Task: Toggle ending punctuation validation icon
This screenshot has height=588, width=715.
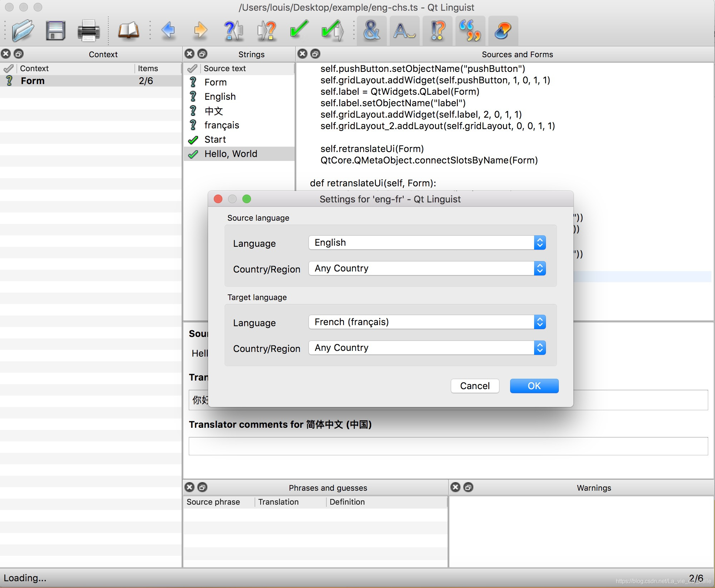Action: click(438, 31)
